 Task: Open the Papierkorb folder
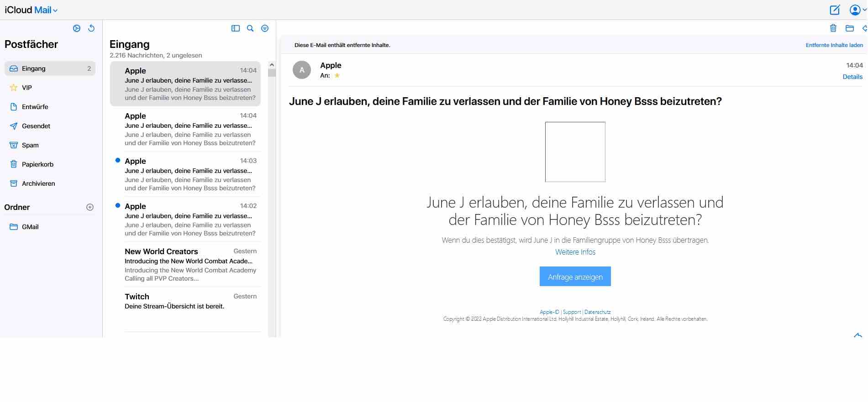point(50,164)
